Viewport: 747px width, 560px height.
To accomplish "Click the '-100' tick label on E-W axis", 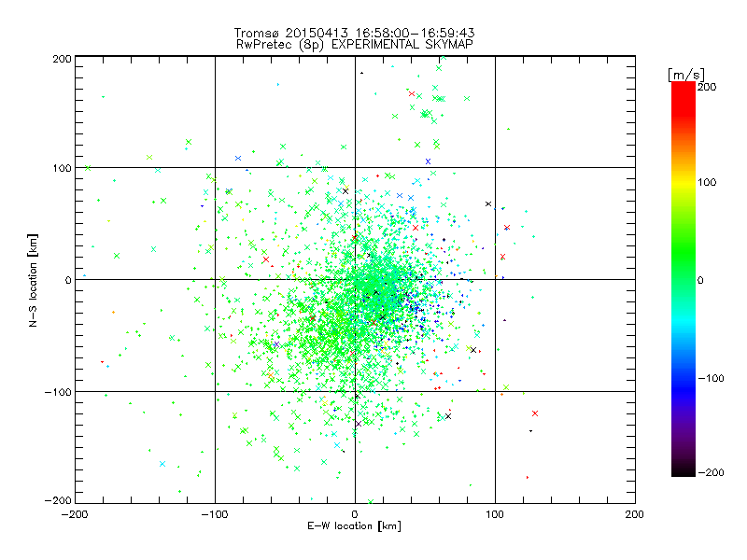I will tap(215, 514).
